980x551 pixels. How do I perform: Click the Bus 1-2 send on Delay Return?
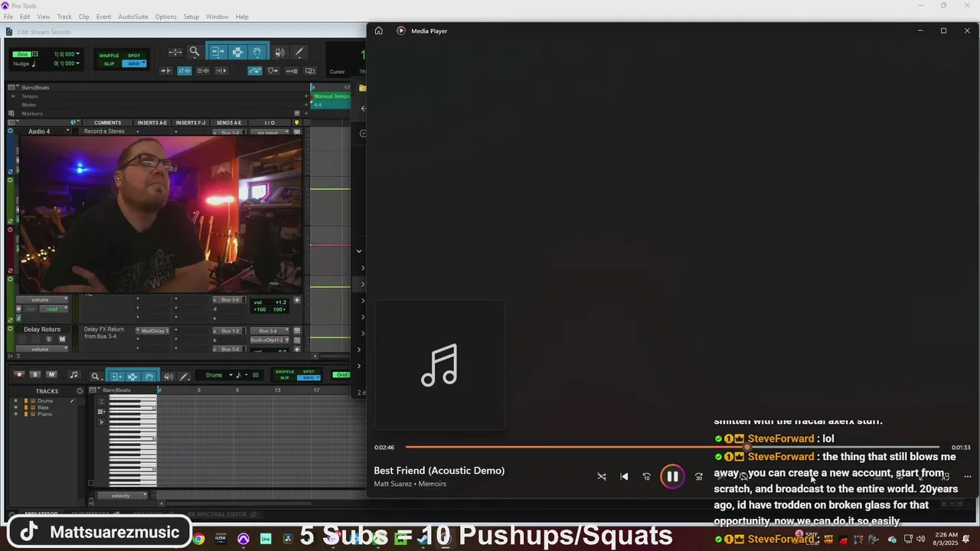(x=230, y=331)
